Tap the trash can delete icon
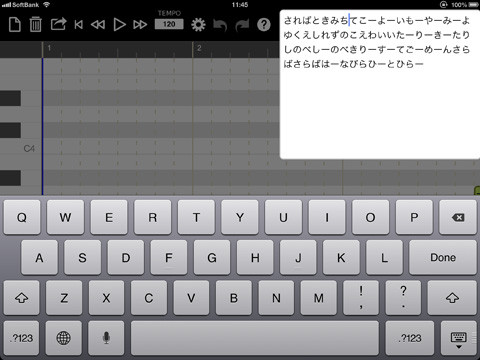This screenshot has height=360, width=480. [x=36, y=25]
